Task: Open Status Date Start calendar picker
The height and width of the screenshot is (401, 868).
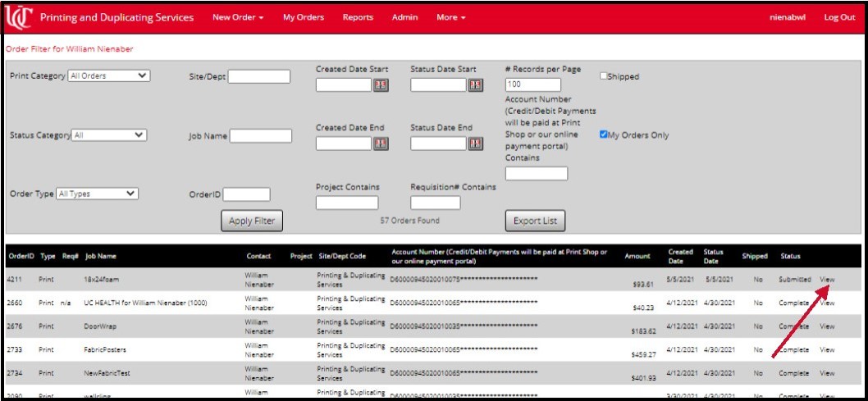Action: tap(475, 85)
